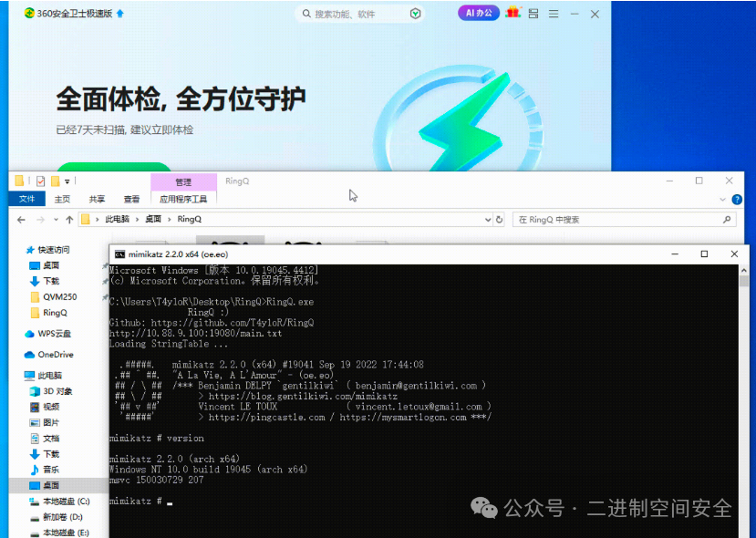This screenshot has width=756, height=538.
Task: Open the 应用程序工具 ribbon tab
Action: click(x=183, y=199)
